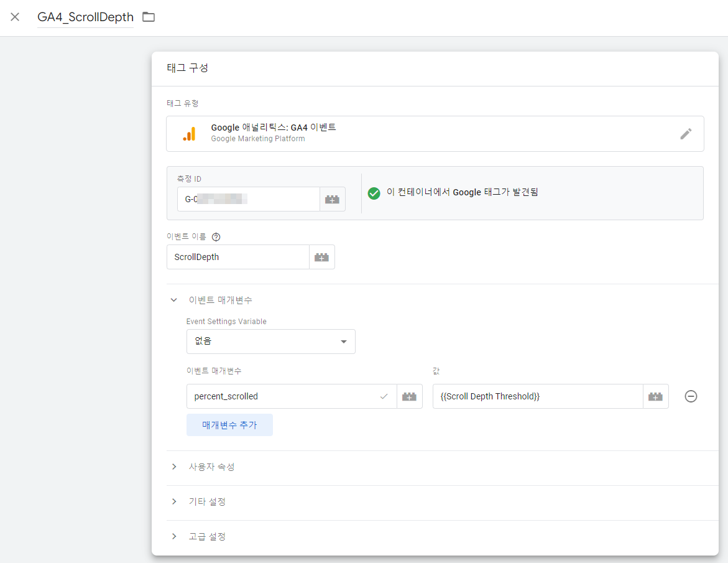728x563 pixels.
Task: Edit the tag name GA4_ScrollDepth
Action: [85, 17]
